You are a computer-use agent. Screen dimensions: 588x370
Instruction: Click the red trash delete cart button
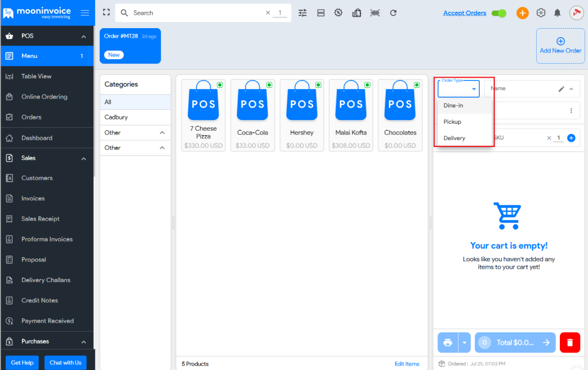[569, 342]
